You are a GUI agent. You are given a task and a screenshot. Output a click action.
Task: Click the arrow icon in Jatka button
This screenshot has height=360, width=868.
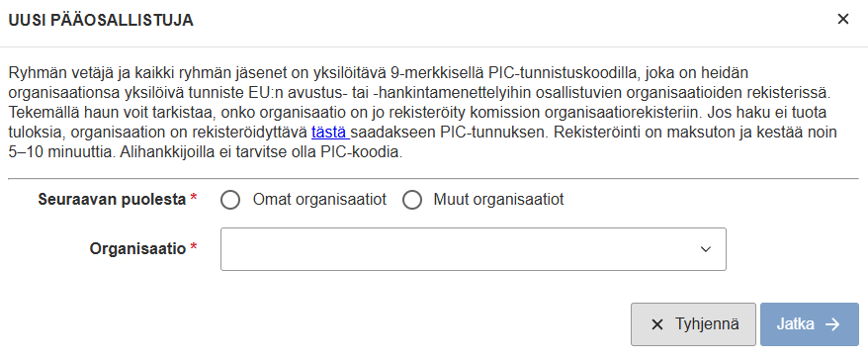pos(832,324)
